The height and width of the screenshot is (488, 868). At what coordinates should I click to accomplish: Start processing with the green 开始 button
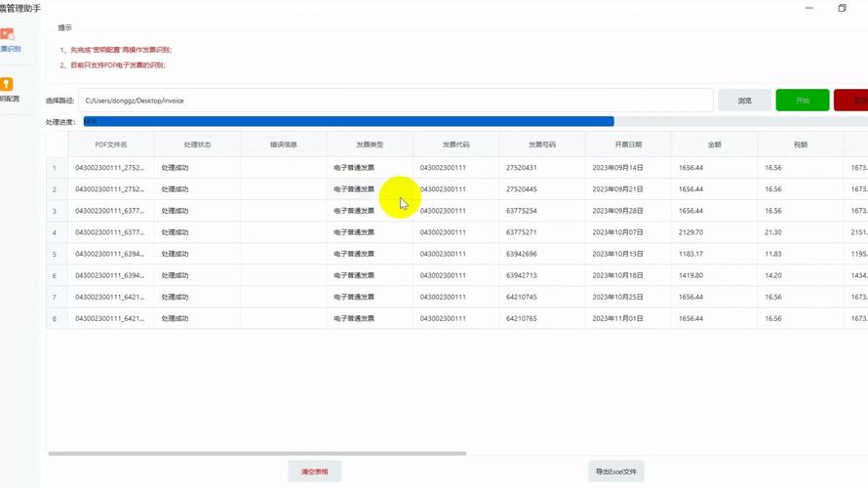(x=802, y=101)
